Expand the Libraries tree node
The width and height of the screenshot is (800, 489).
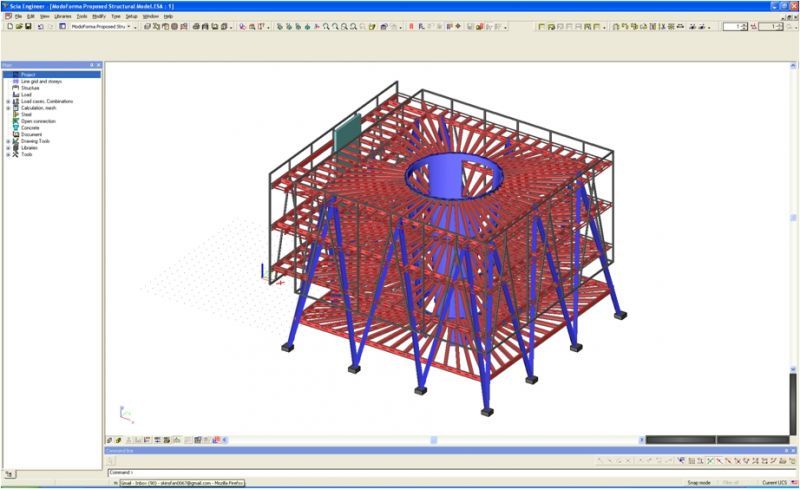coord(7,148)
